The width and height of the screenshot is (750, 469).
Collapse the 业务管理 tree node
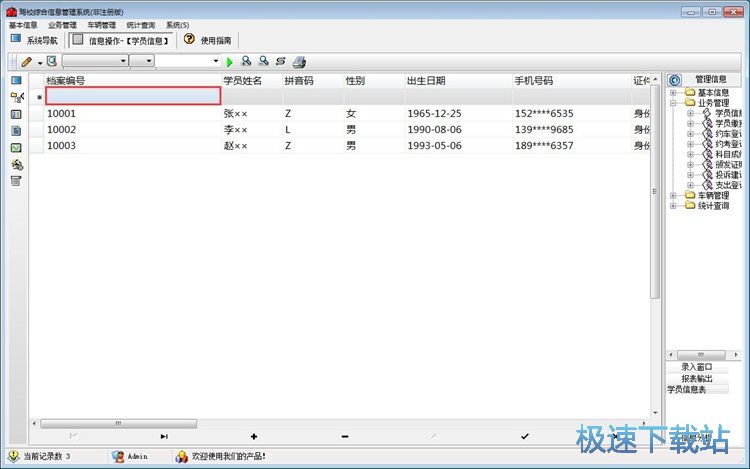pyautogui.click(x=674, y=103)
